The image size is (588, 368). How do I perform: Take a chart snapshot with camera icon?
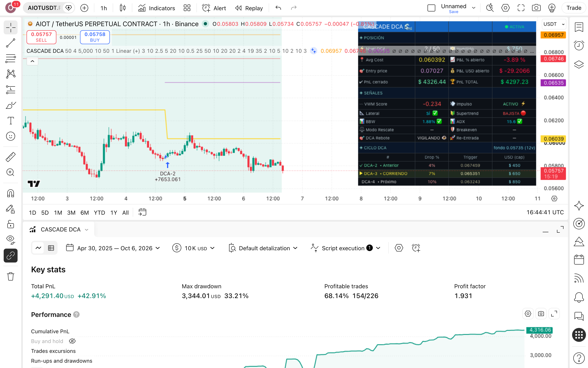coord(536,8)
